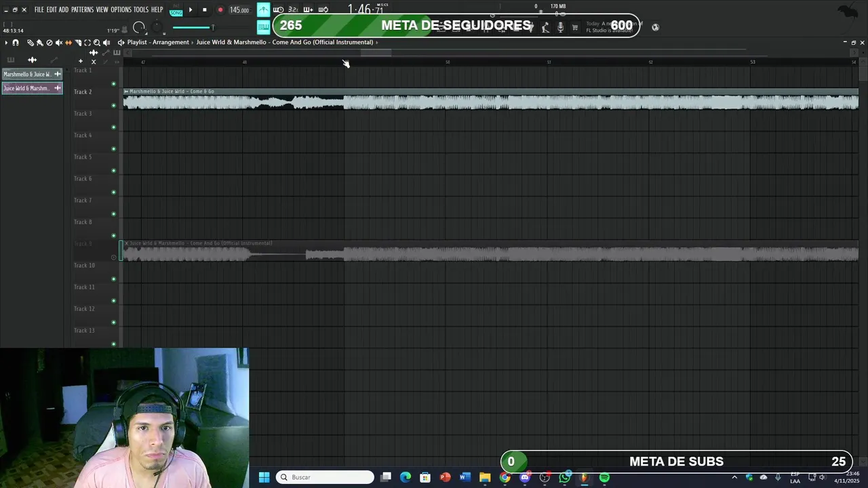This screenshot has width=868, height=488.
Task: Click the globe online news icon
Action: point(655,27)
